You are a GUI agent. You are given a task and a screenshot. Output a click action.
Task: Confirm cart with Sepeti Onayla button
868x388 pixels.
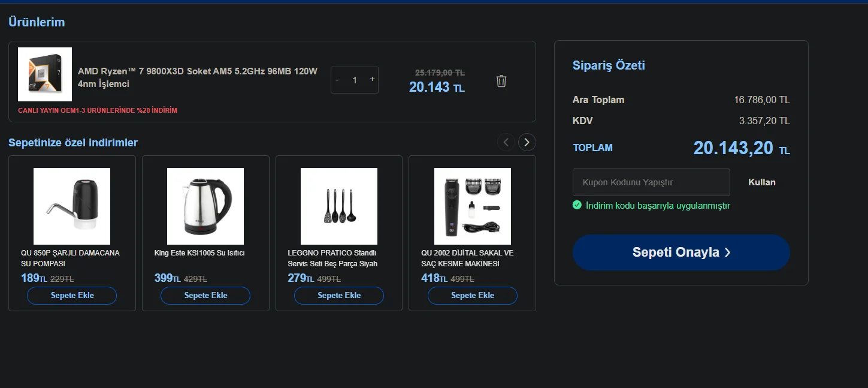681,252
